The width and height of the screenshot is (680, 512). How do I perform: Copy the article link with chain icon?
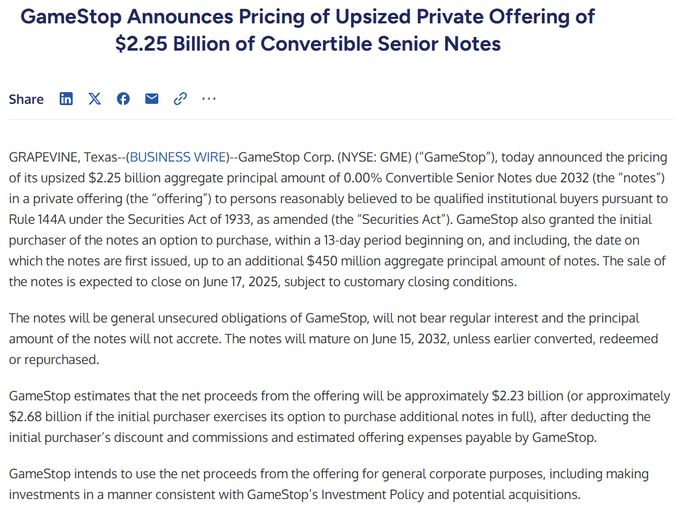180,99
